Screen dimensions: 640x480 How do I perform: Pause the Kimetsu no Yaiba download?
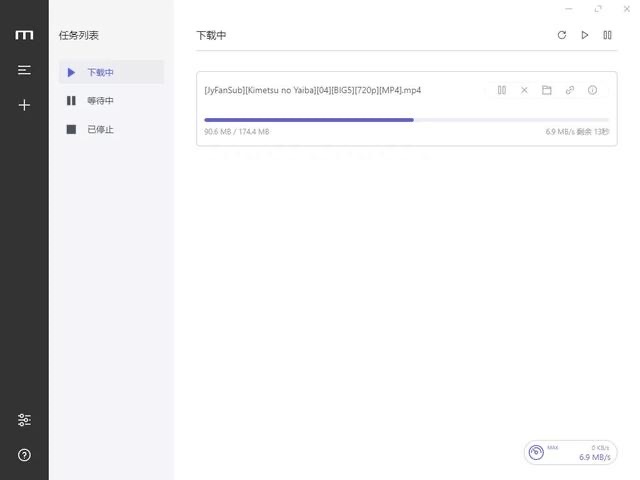[502, 90]
